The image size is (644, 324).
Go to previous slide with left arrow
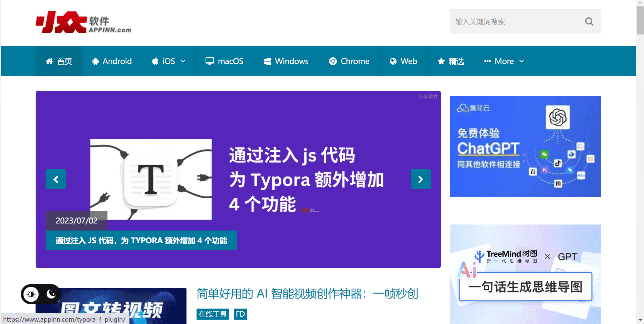56,180
